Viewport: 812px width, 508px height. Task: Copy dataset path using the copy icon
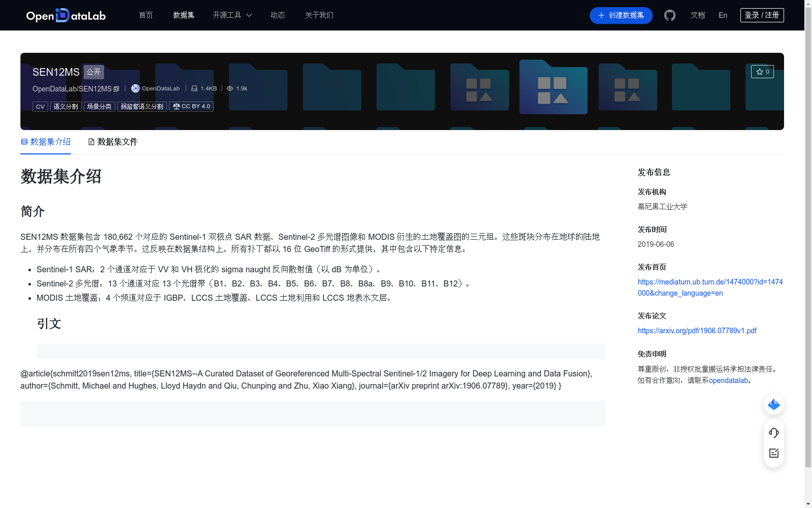pyautogui.click(x=116, y=88)
